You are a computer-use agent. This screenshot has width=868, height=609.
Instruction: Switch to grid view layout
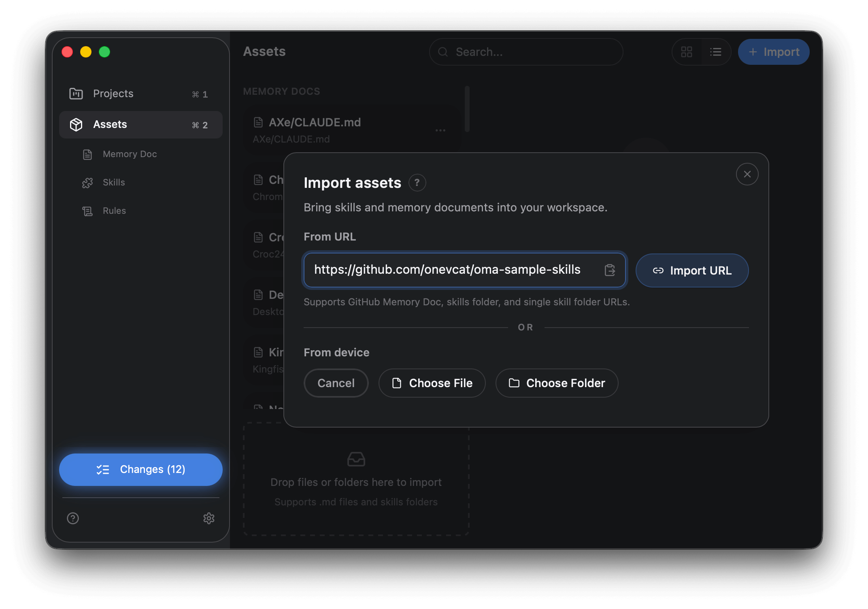click(687, 52)
